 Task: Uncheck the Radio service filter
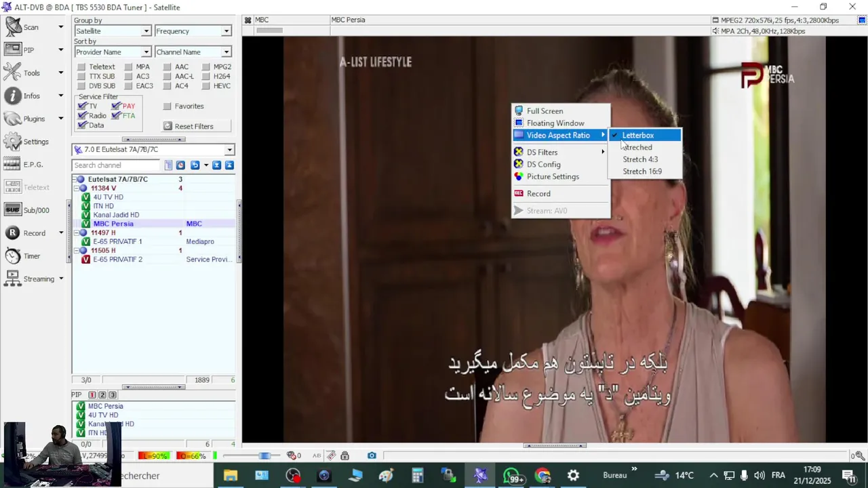coord(82,116)
